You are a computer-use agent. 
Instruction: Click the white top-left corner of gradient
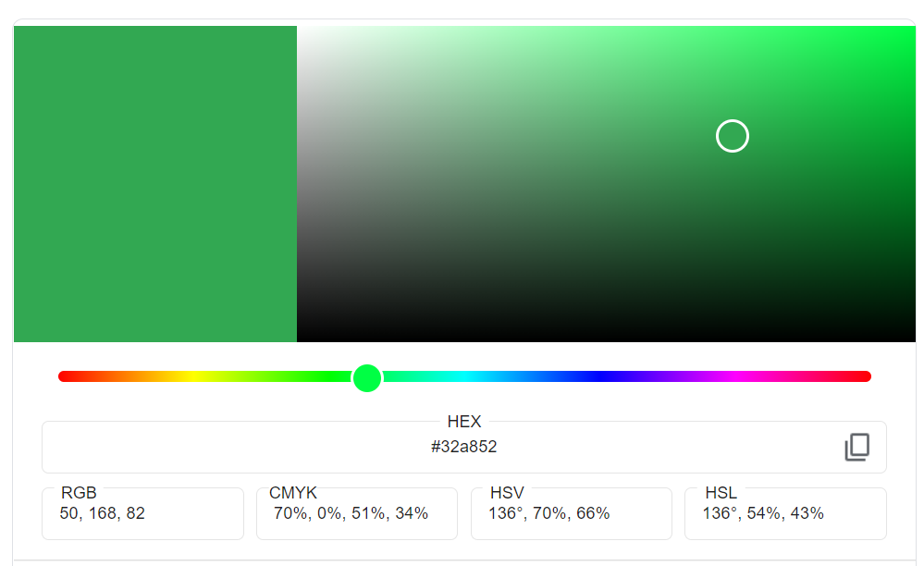click(x=310, y=37)
